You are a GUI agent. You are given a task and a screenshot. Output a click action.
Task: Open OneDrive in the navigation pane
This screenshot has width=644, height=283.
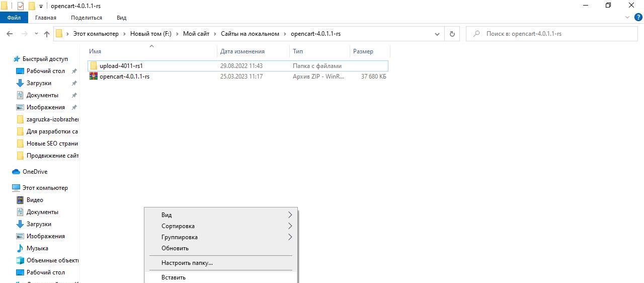click(35, 172)
